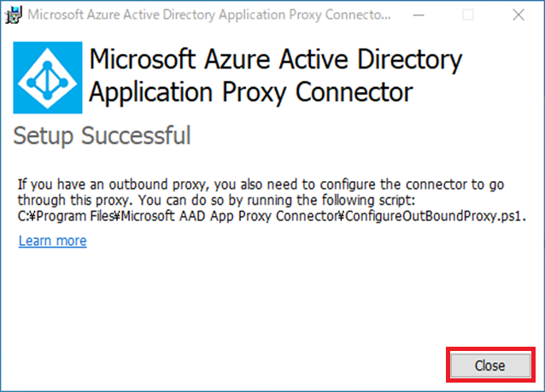
Task: Click the ConfigureOutBoundProxy.ps1 script name
Action: [436, 216]
